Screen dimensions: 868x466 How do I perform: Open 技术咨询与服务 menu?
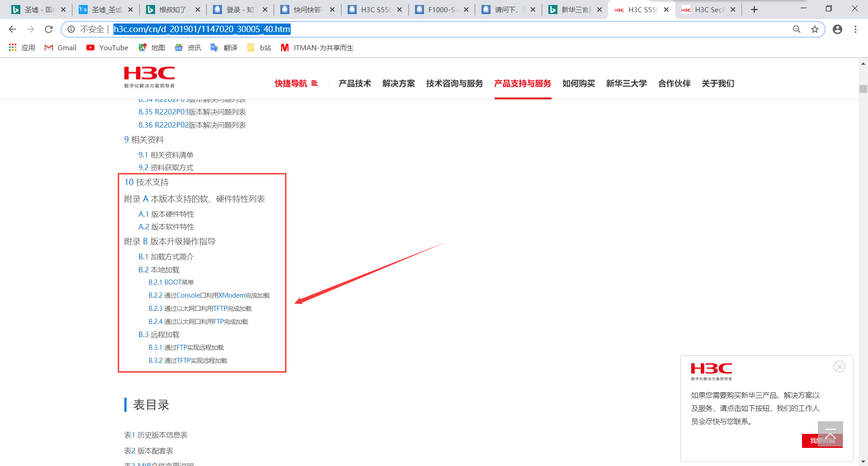click(454, 83)
